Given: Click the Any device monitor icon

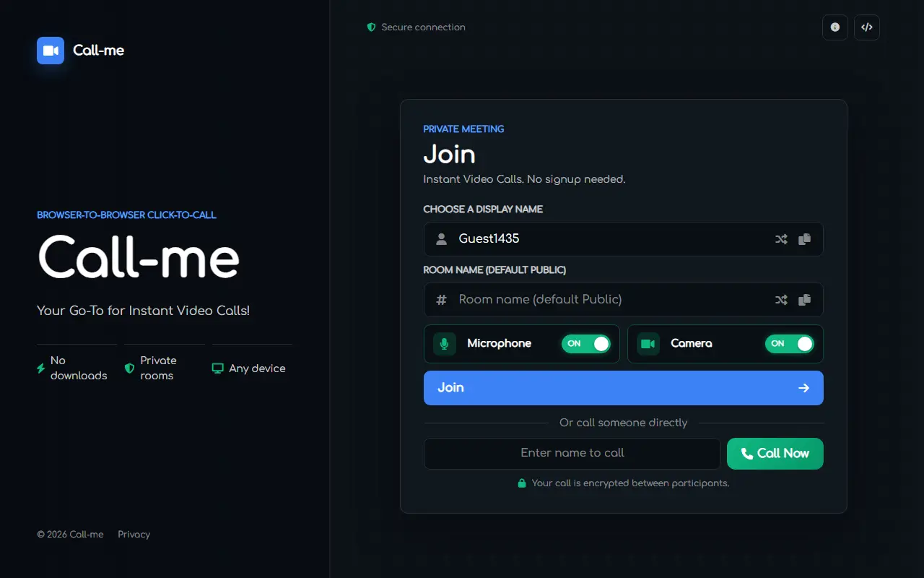Looking at the screenshot, I should point(217,368).
